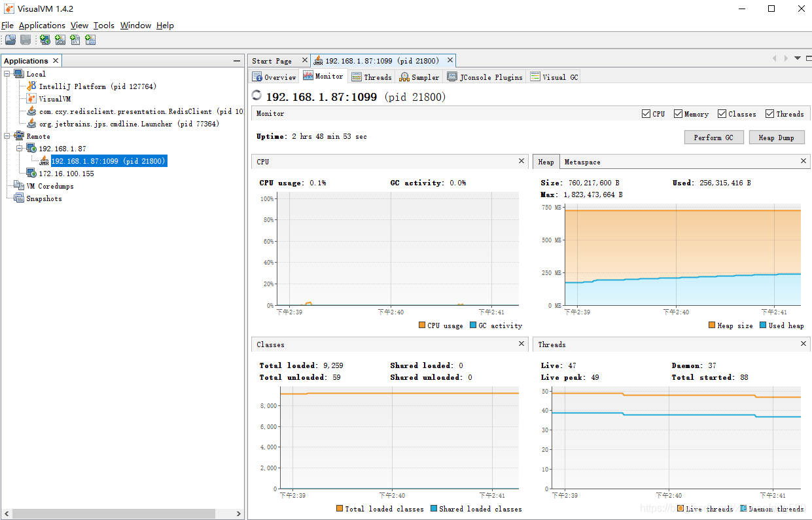Click the Load Snapshot toolbar icon
This screenshot has width=812, height=520.
click(x=10, y=40)
